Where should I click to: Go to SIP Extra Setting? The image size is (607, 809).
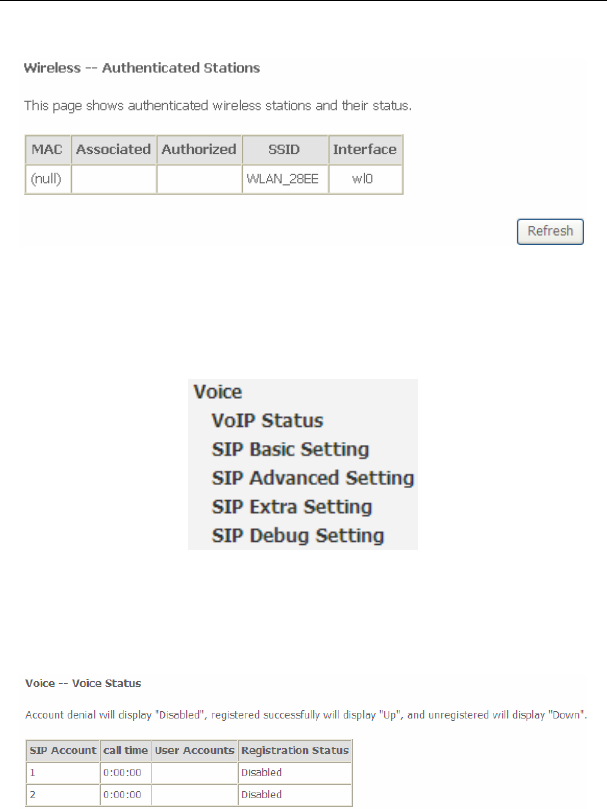tap(291, 507)
